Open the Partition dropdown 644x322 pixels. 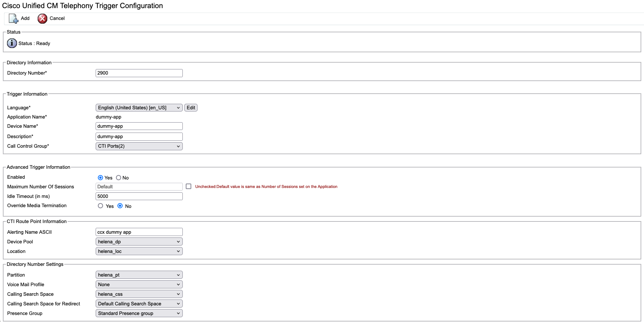[x=139, y=275]
